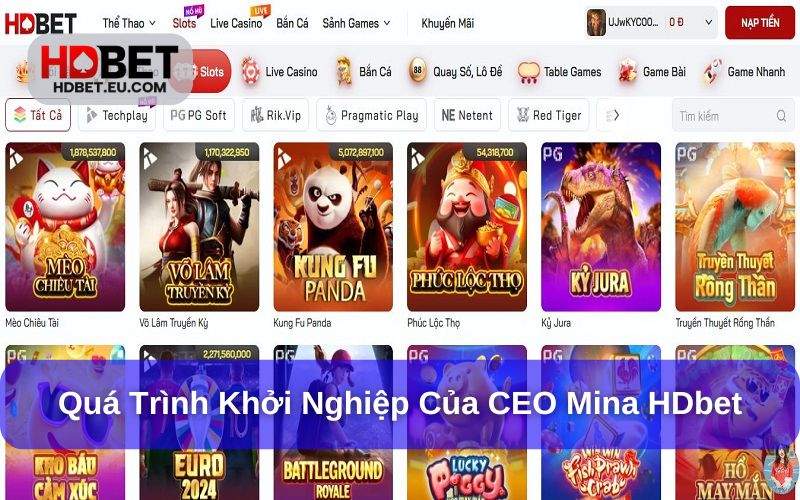Open the Kung Fu Panda game thumbnail

tap(333, 227)
